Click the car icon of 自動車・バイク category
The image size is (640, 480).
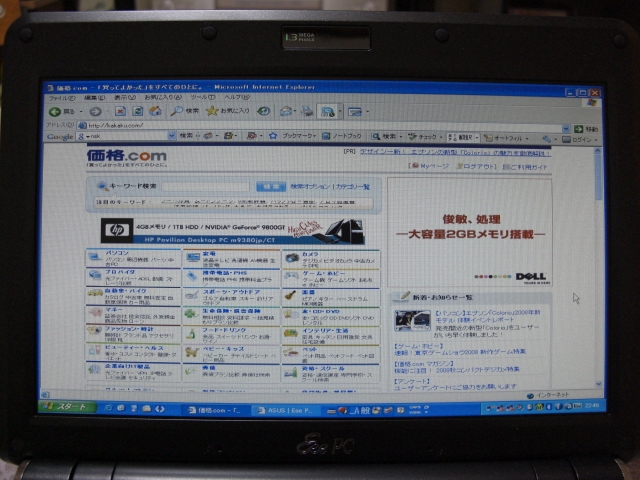(x=95, y=293)
